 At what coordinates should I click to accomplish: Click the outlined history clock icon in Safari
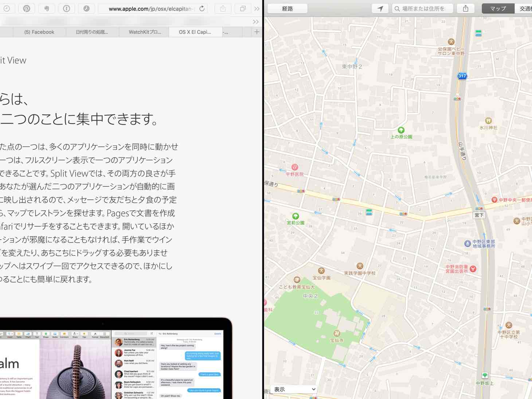coord(7,8)
